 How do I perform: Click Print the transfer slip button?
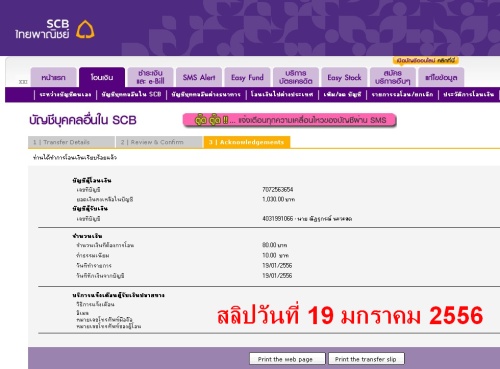tap(366, 359)
